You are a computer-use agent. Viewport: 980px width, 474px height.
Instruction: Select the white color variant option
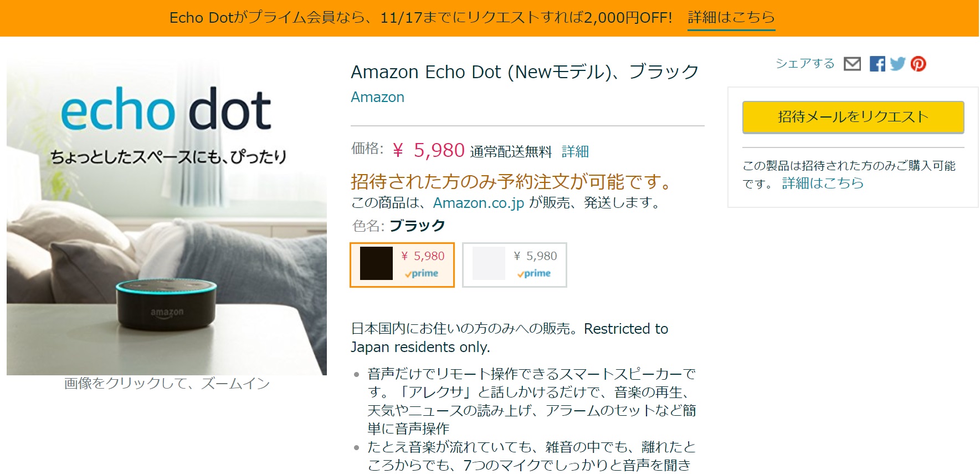click(515, 265)
